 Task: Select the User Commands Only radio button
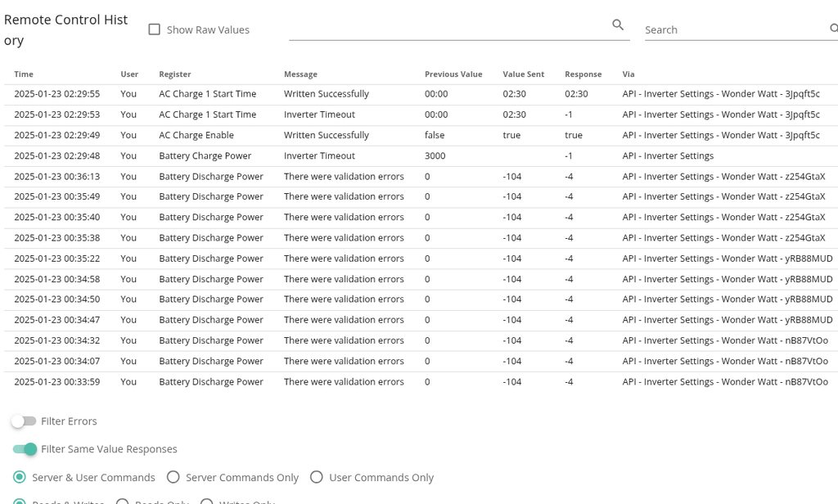315,477
